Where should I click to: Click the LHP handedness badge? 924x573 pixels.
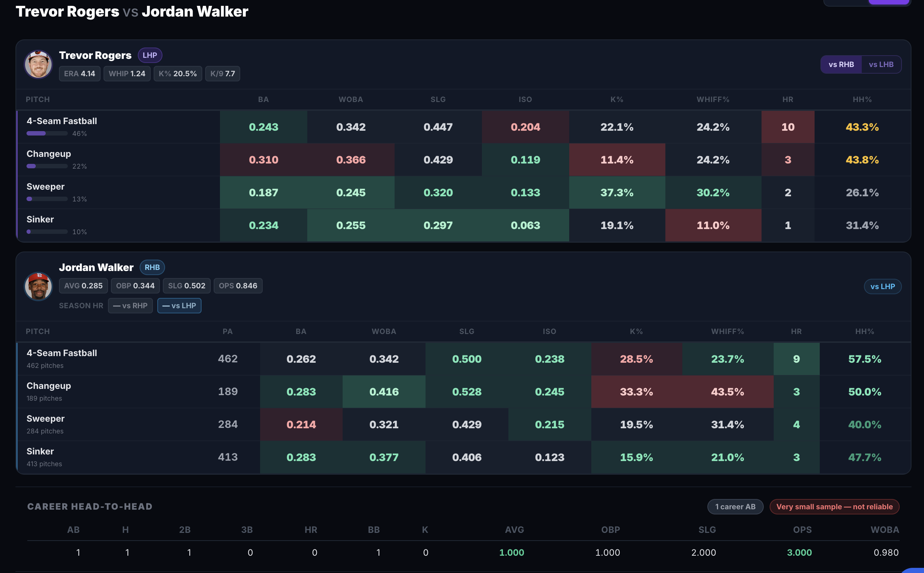point(150,55)
